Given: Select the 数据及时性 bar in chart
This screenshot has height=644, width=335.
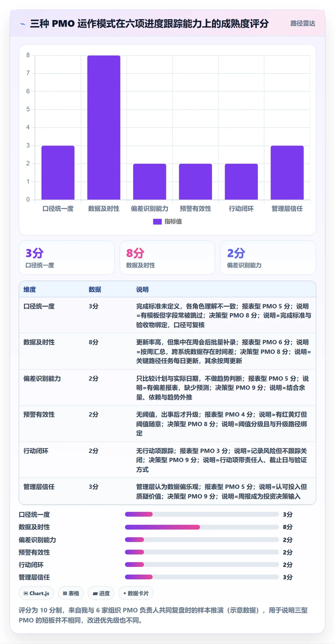Looking at the screenshot, I should (x=104, y=128).
